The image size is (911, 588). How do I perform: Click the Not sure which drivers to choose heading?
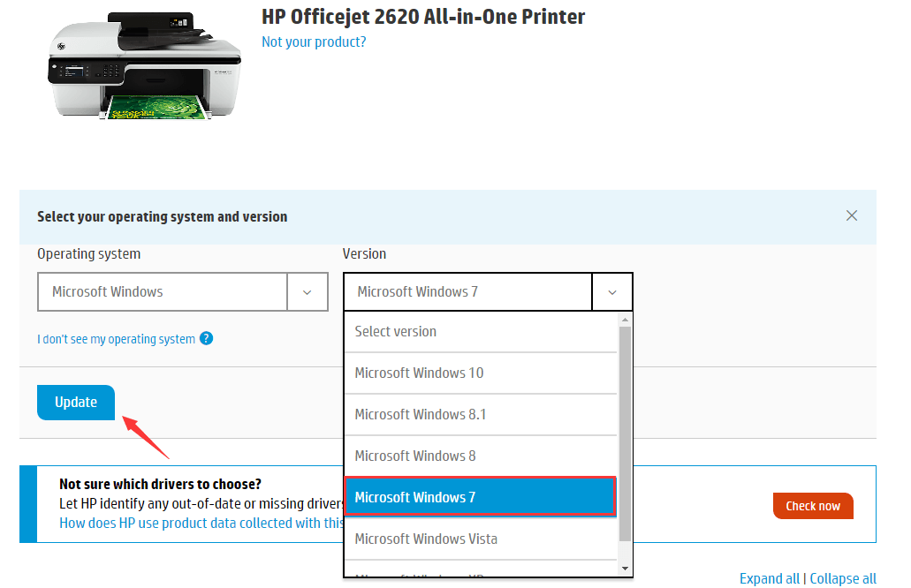tap(160, 484)
